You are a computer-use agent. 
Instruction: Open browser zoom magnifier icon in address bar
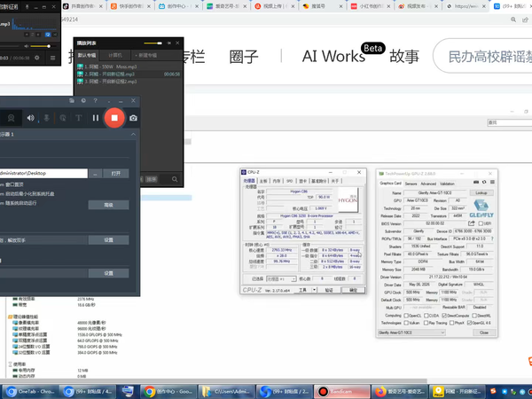click(513, 20)
